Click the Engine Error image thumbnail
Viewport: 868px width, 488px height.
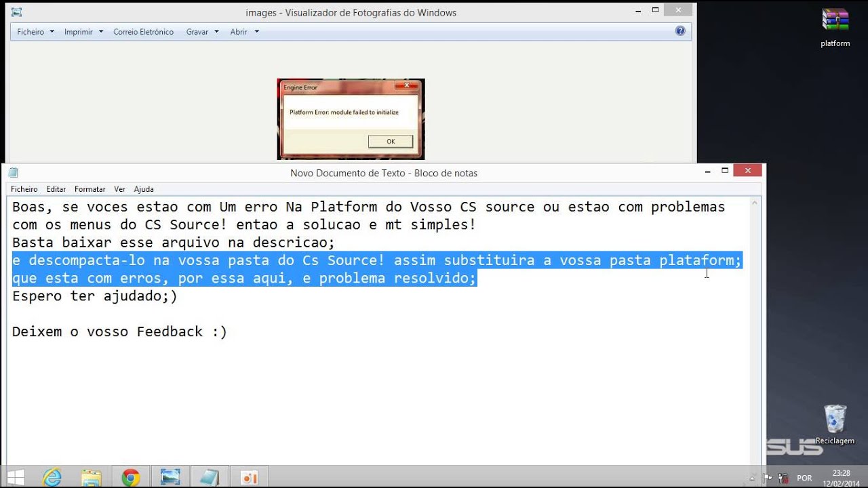351,119
